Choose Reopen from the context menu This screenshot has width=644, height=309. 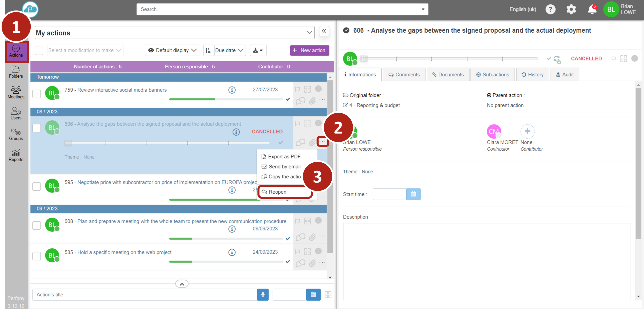[278, 192]
